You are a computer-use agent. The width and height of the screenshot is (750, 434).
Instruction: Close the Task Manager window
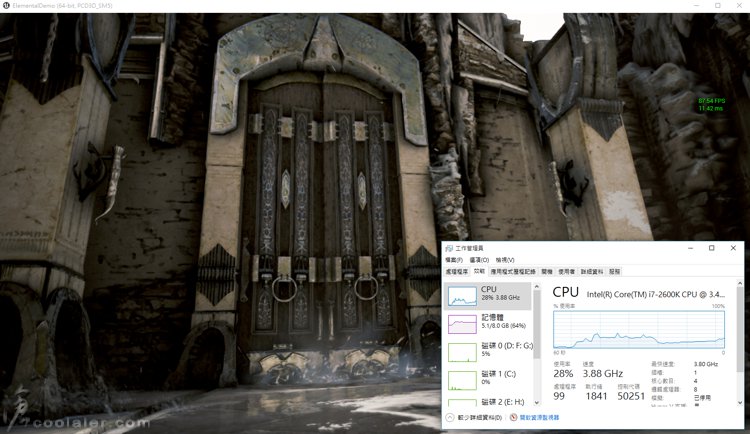pyautogui.click(x=733, y=248)
